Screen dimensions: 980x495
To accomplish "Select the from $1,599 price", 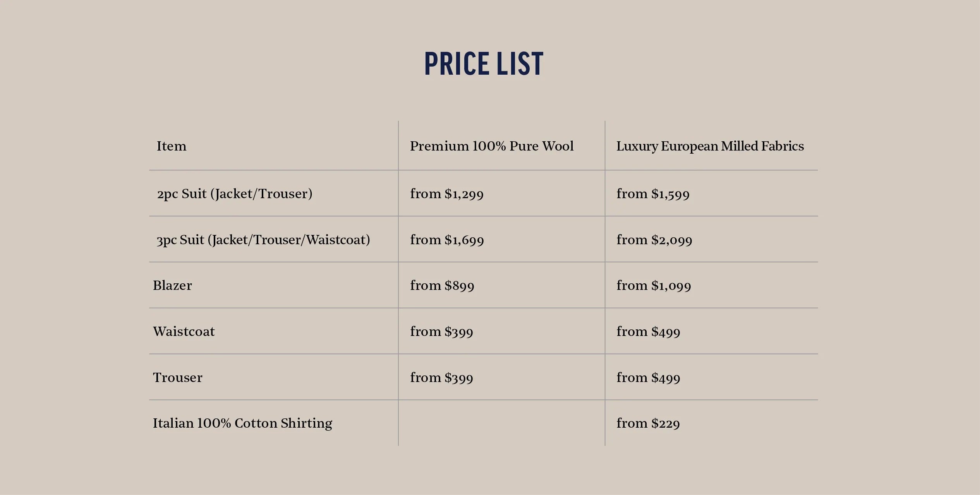I will pos(653,194).
